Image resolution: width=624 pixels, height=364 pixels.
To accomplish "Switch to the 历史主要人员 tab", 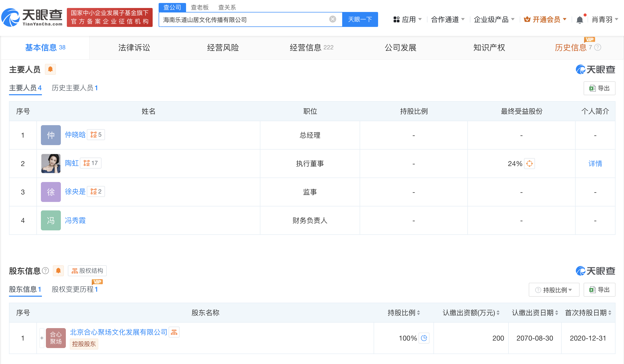I will point(75,88).
